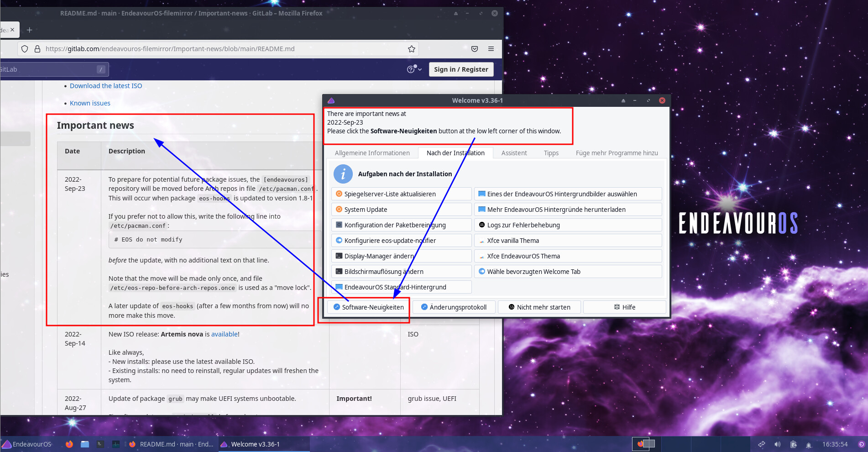The width and height of the screenshot is (868, 452).
Task: Open the Tipps tab
Action: pos(551,153)
